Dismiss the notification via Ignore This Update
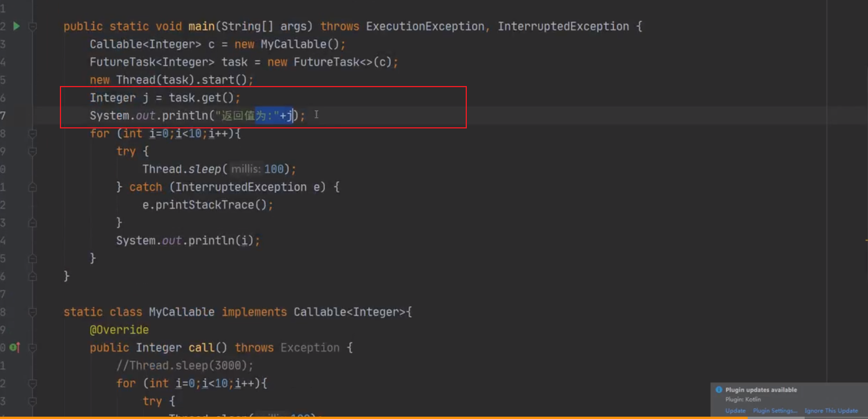This screenshot has height=419, width=868. pos(831,410)
